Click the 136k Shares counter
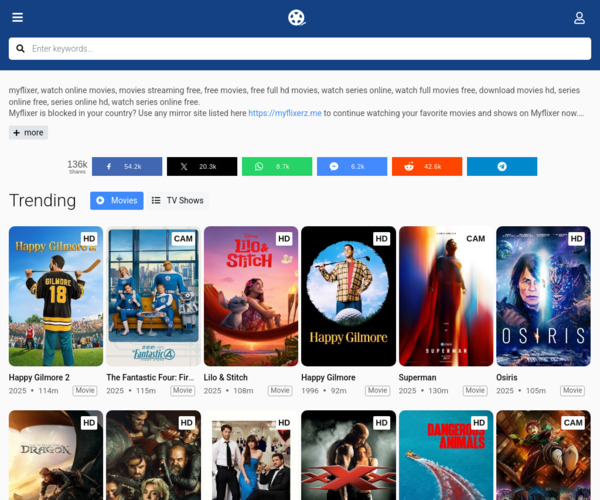 (x=77, y=166)
